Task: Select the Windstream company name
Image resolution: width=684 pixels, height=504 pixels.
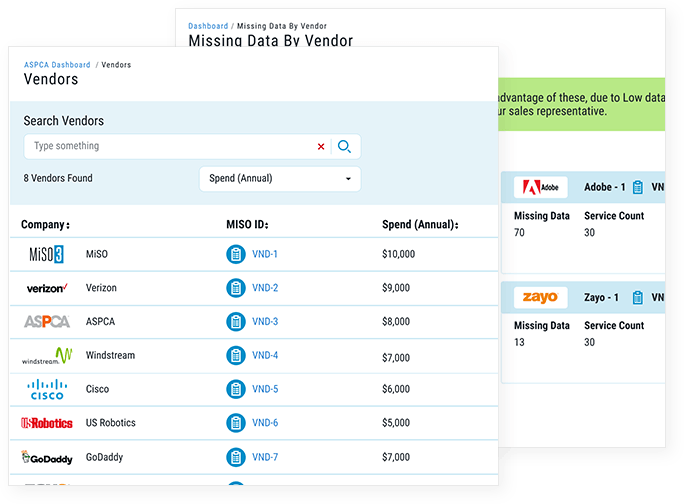Action: pyautogui.click(x=110, y=356)
